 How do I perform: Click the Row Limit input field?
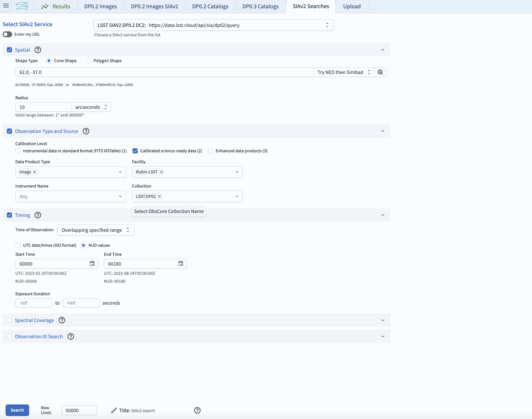tap(79, 410)
